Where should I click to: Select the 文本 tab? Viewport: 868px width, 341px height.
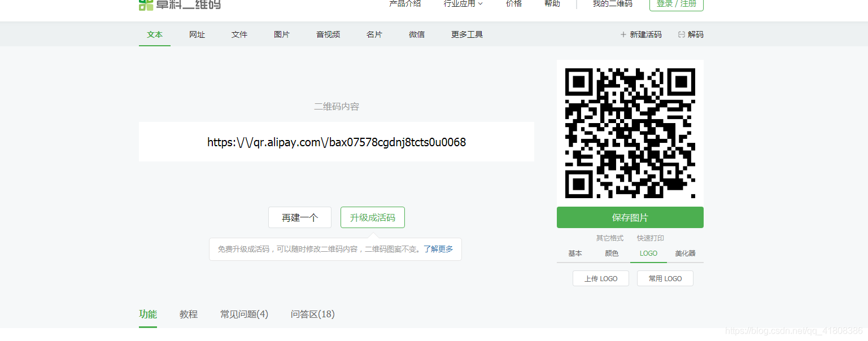click(x=155, y=34)
